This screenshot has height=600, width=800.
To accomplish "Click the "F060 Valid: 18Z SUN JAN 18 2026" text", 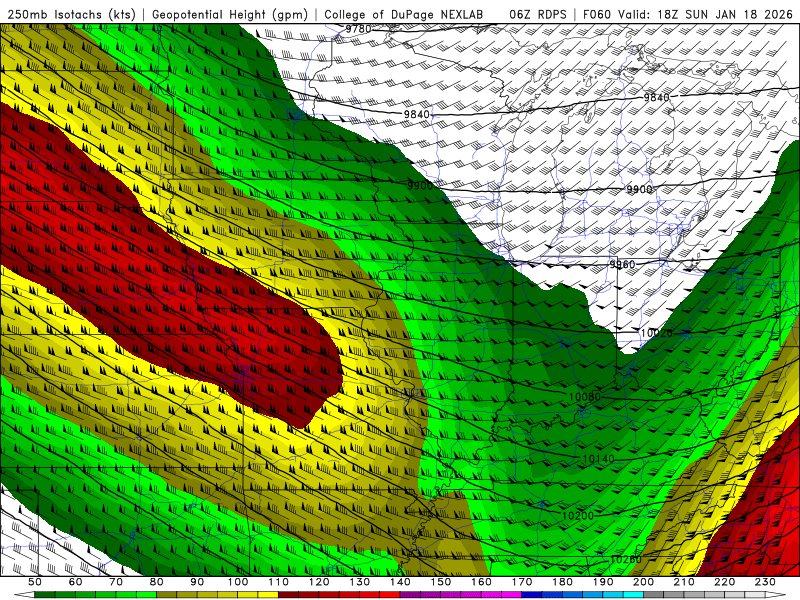I will [x=687, y=15].
